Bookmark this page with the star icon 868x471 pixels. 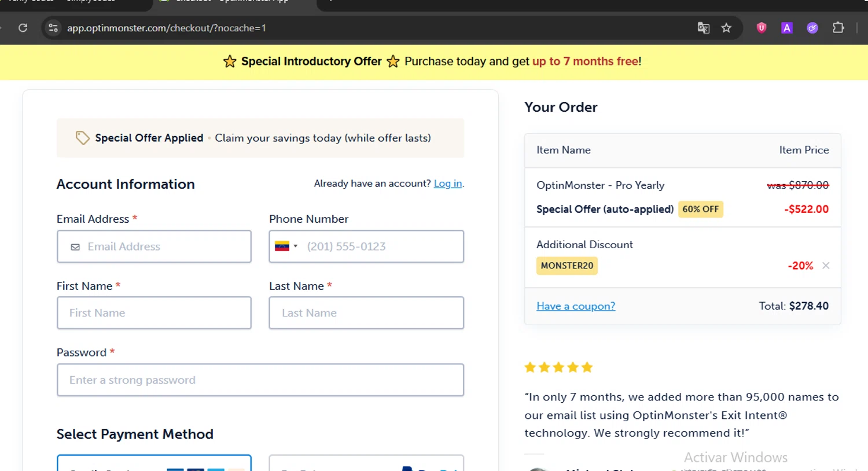pyautogui.click(x=726, y=28)
